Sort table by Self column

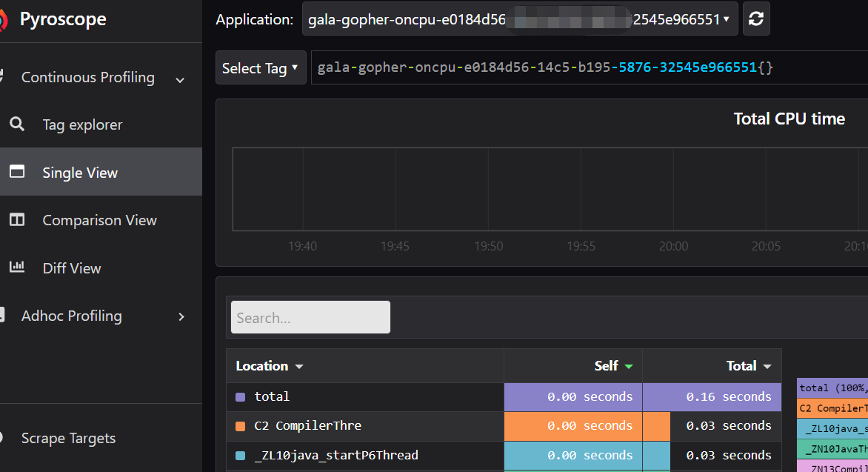(x=613, y=366)
